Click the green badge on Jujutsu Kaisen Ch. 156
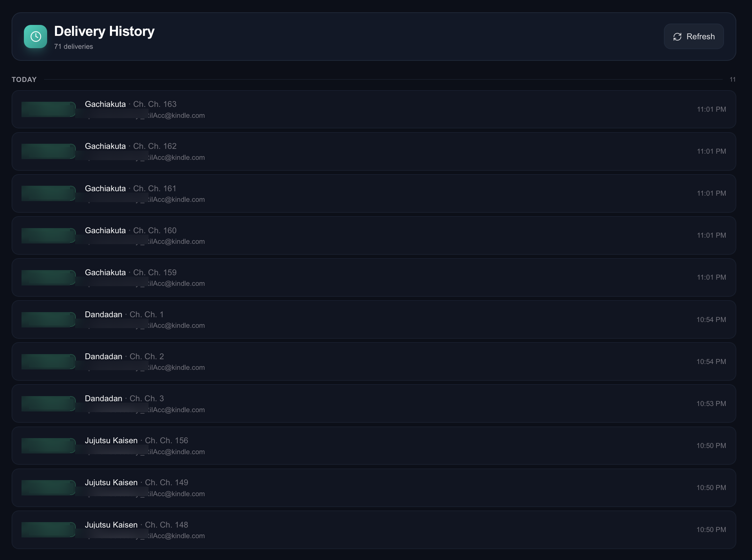The height and width of the screenshot is (560, 752). 48,446
